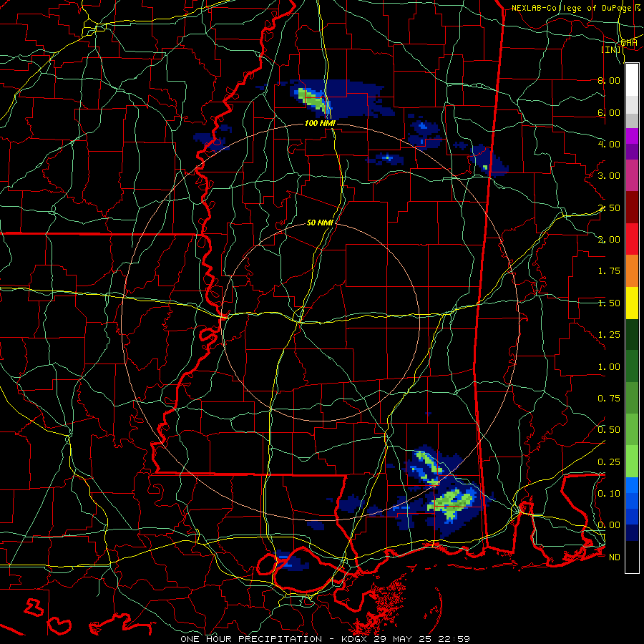Screen dimensions: 644x644
Task: Click the 0.00 legend value
Action: coord(609,525)
